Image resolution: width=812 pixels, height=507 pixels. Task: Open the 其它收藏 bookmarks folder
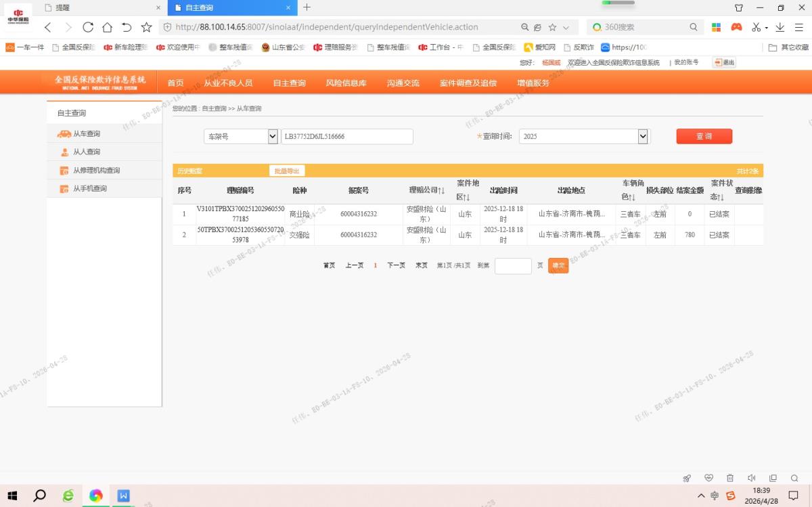789,47
